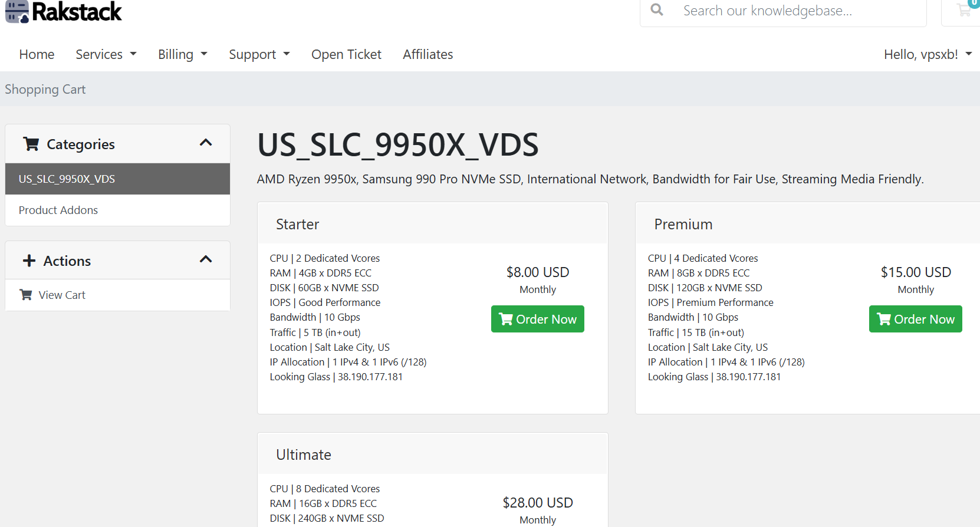The height and width of the screenshot is (527, 980).
Task: Click the Ultimate plan heading
Action: (x=304, y=454)
